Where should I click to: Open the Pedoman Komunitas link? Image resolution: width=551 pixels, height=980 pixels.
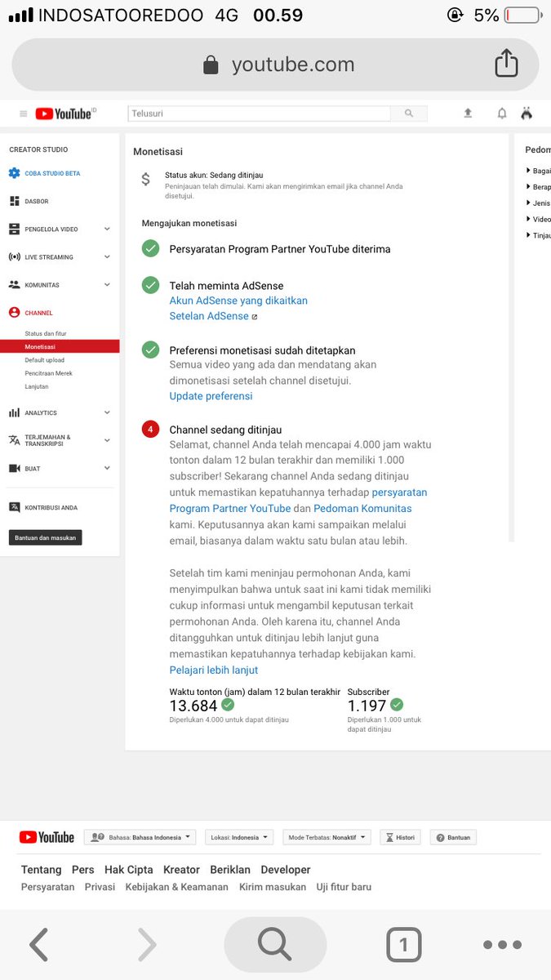point(362,508)
